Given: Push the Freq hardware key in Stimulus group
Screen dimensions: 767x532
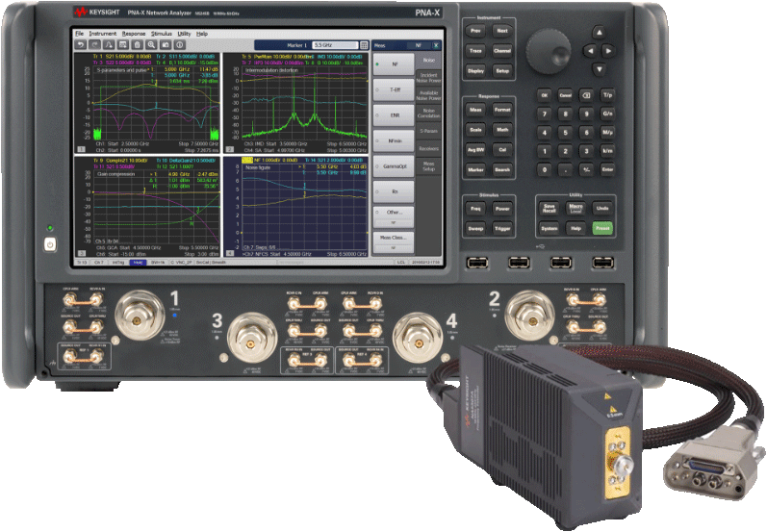Looking at the screenshot, I should [475, 209].
